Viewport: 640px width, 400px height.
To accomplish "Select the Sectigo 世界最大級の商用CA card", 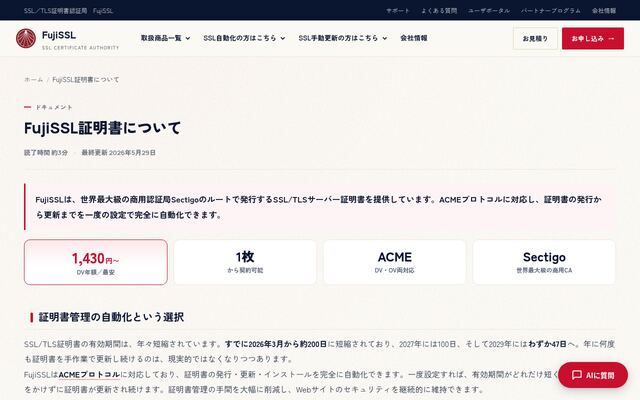I will [544, 262].
